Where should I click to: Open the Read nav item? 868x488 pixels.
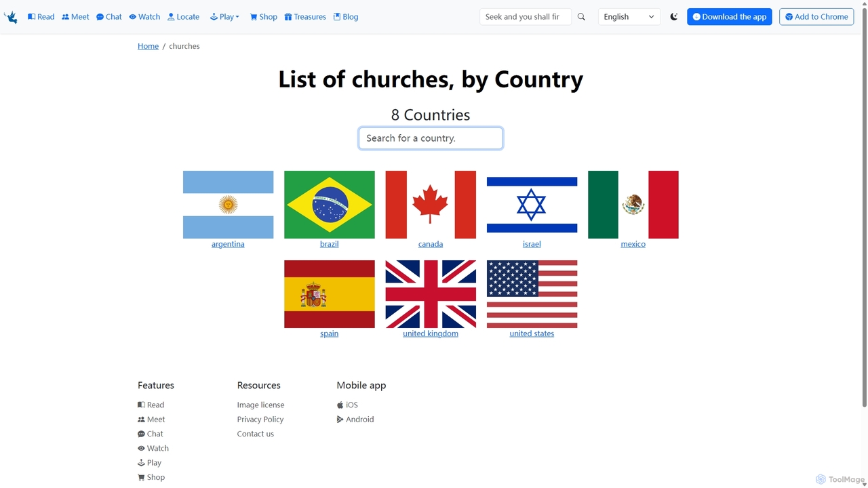click(41, 17)
